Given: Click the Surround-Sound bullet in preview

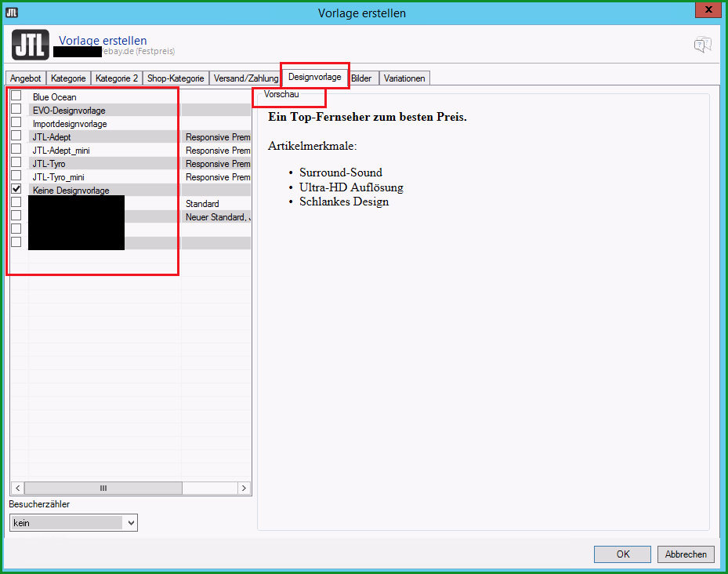Looking at the screenshot, I should click(341, 173).
